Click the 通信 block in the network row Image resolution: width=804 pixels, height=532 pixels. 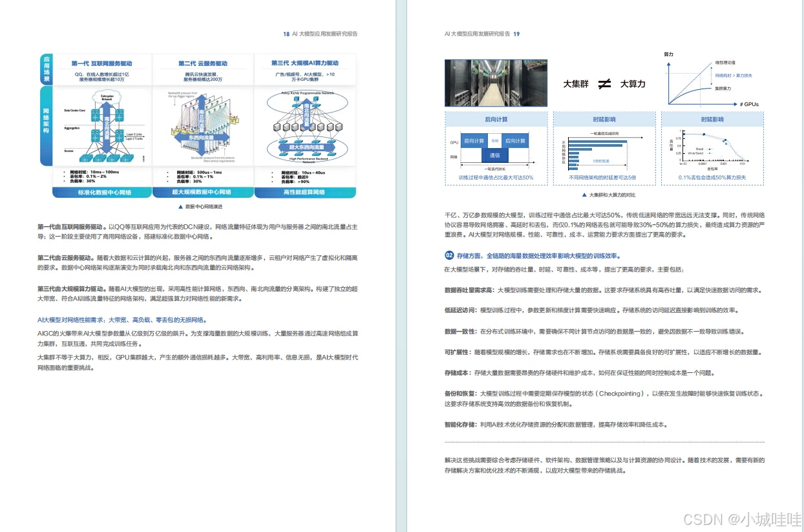click(494, 156)
